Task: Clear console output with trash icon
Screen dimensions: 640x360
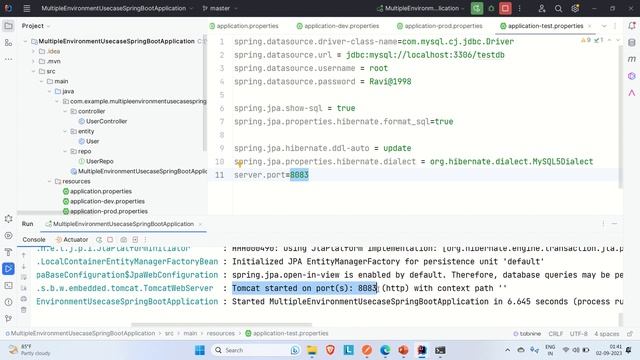Action: click(24, 310)
